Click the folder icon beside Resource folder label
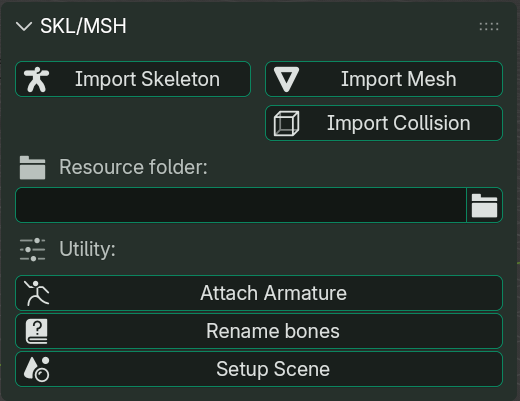Viewport: 520px width, 401px height. 32,168
